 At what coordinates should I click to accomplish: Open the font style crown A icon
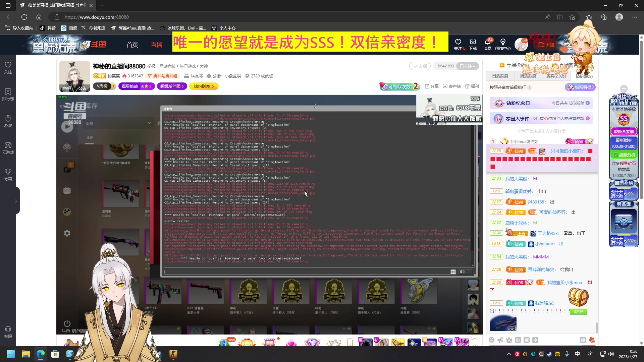[x=509, y=340]
